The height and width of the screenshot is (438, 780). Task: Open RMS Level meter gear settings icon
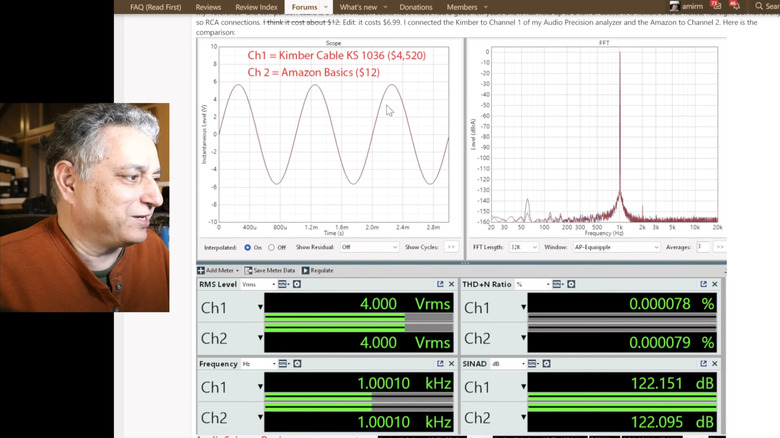(x=297, y=284)
